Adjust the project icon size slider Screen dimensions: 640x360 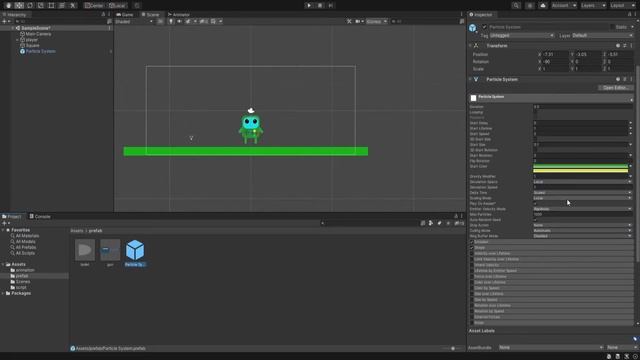pyautogui.click(x=453, y=349)
